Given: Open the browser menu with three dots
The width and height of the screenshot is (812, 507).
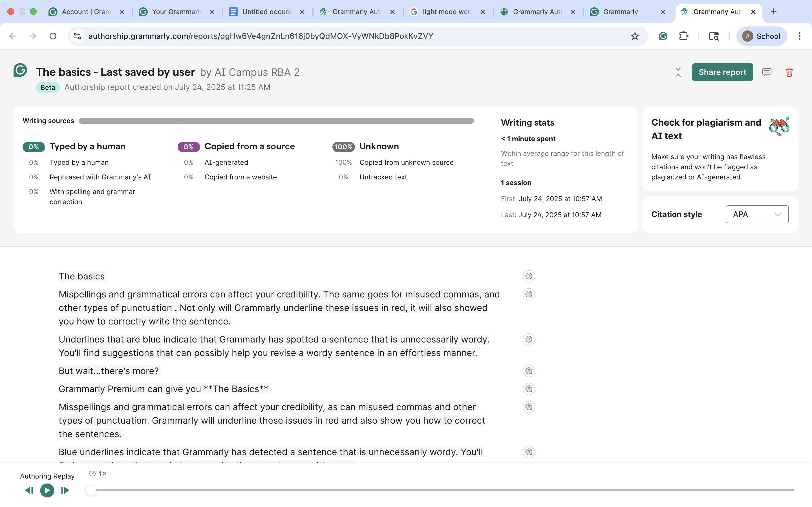Looking at the screenshot, I should point(800,36).
